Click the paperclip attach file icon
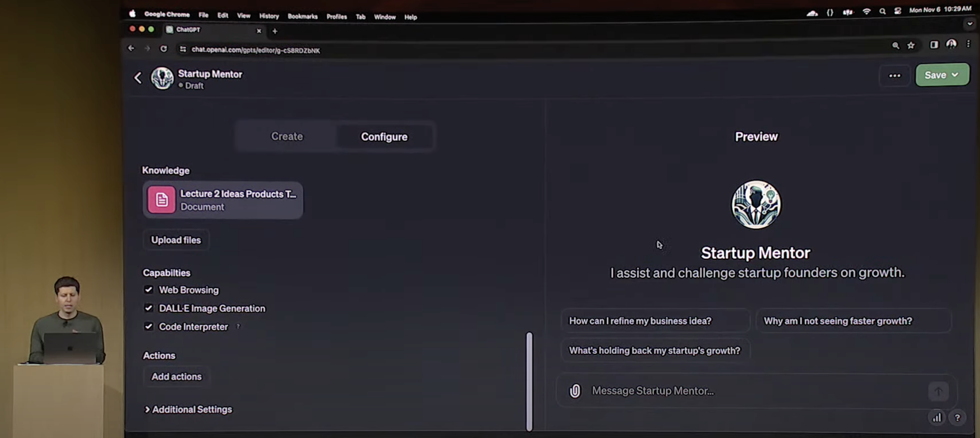Image resolution: width=980 pixels, height=438 pixels. pyautogui.click(x=574, y=391)
